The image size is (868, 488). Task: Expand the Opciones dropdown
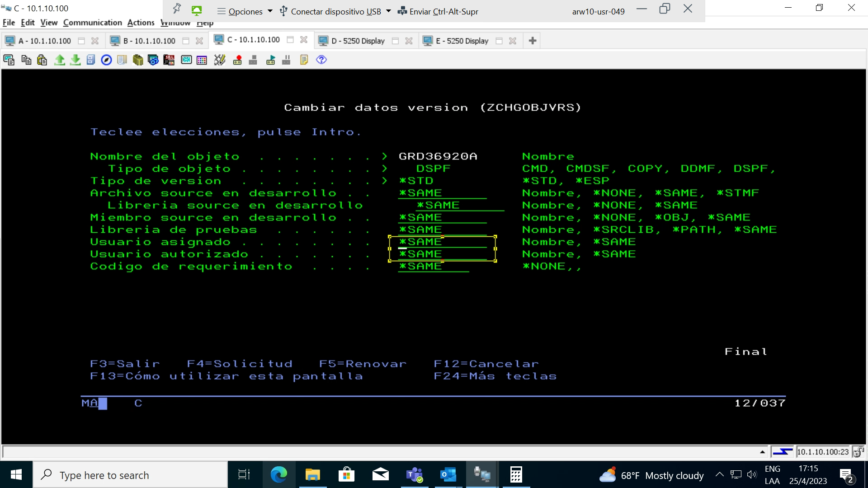(x=245, y=11)
